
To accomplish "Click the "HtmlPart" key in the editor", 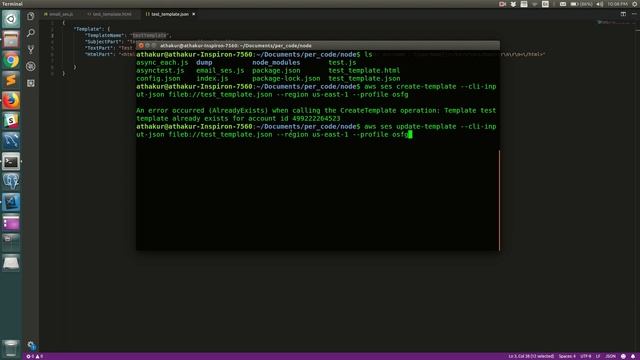I will coord(98,54).
